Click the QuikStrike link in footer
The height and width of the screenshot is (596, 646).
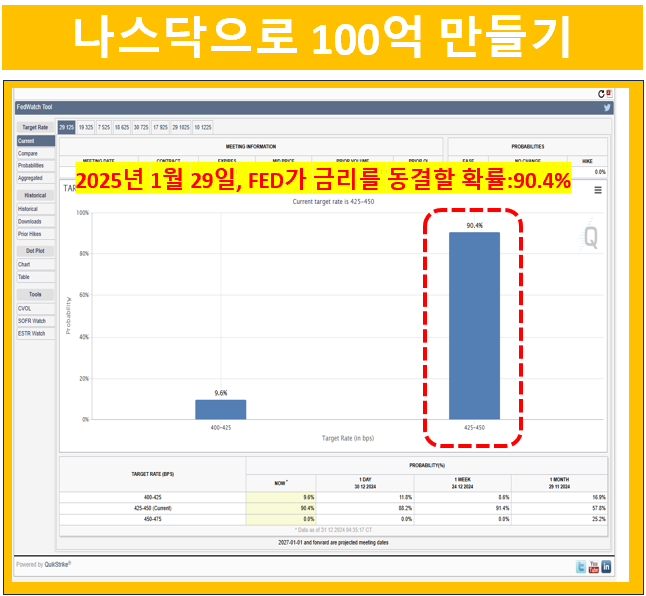57,564
